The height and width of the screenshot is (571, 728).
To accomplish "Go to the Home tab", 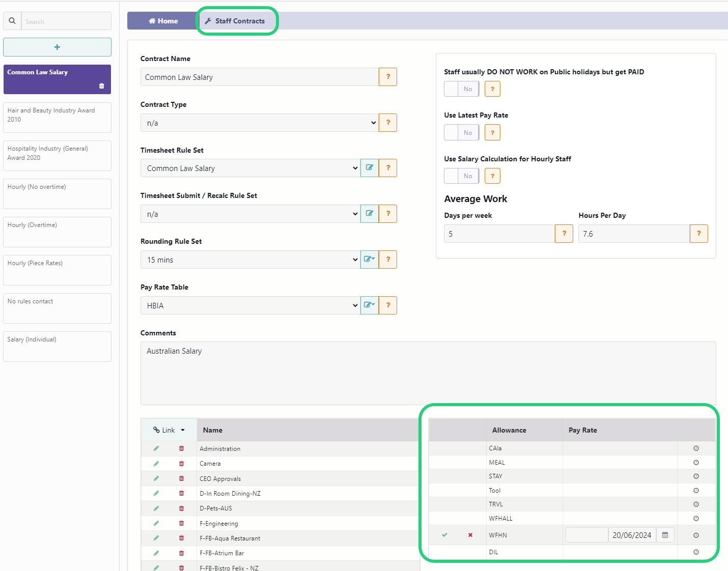I will tap(163, 21).
